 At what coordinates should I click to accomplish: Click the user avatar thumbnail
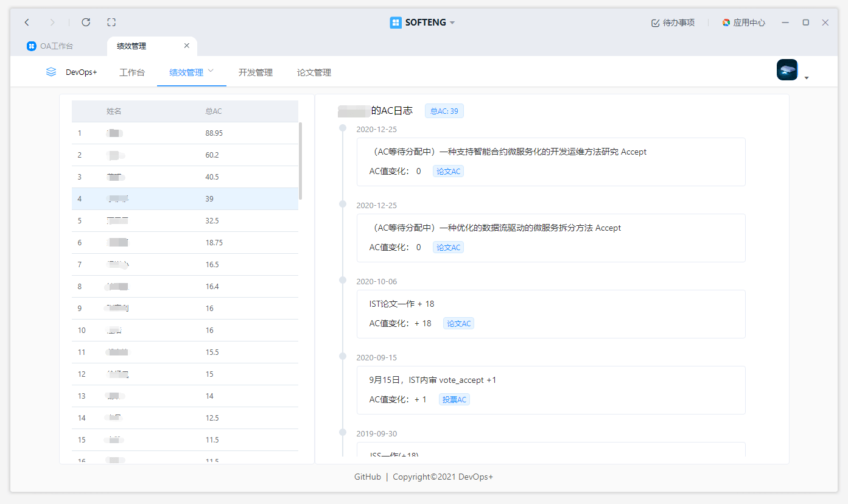787,70
